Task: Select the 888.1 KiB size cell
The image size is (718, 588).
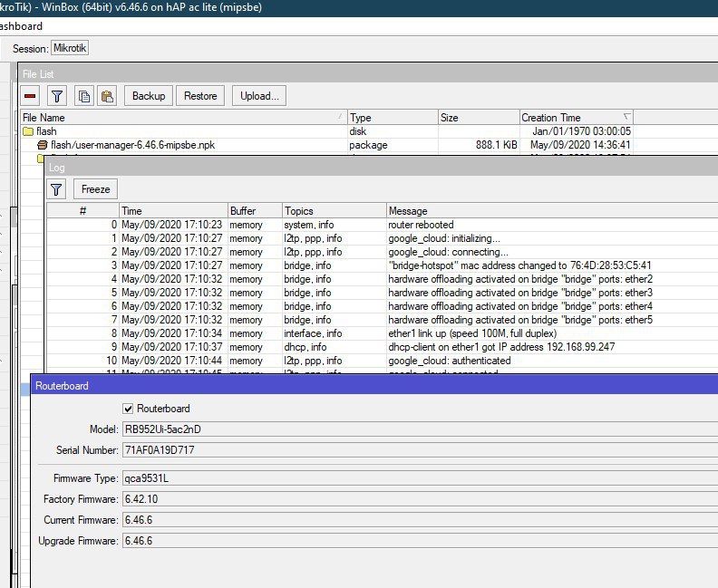Action: 497,145
